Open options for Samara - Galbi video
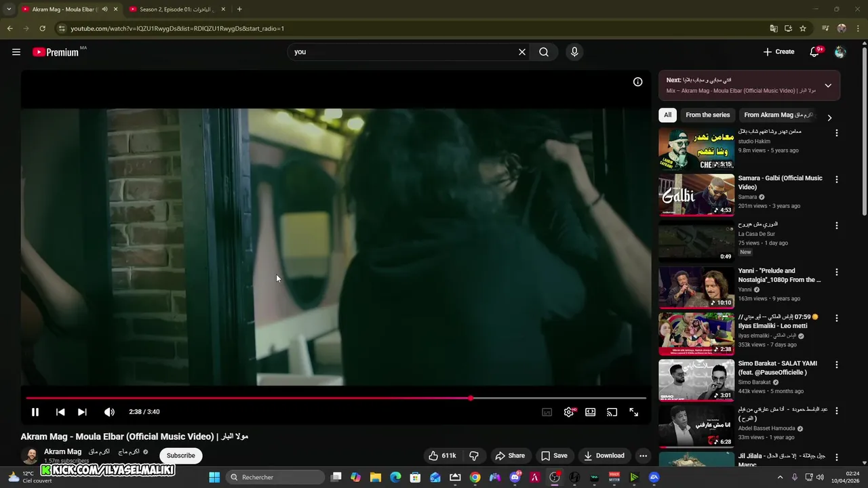Viewport: 868px width, 488px height. coord(836,180)
